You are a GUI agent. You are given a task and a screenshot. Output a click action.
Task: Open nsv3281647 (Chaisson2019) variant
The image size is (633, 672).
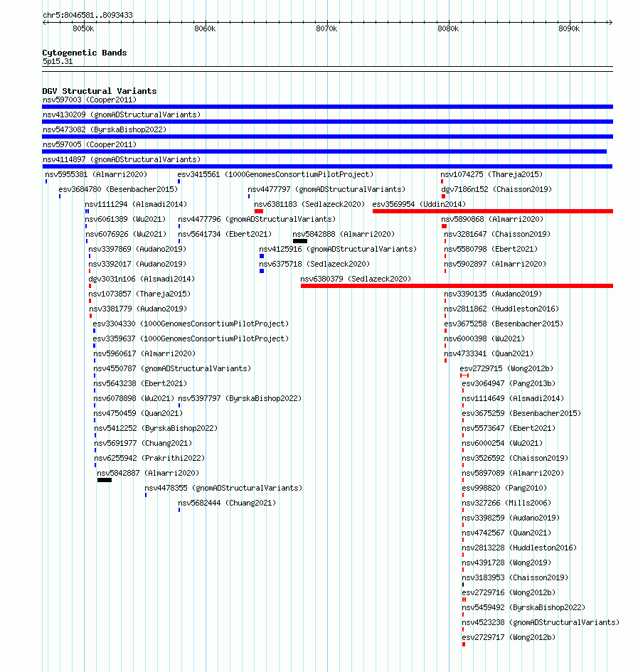pos(497,235)
